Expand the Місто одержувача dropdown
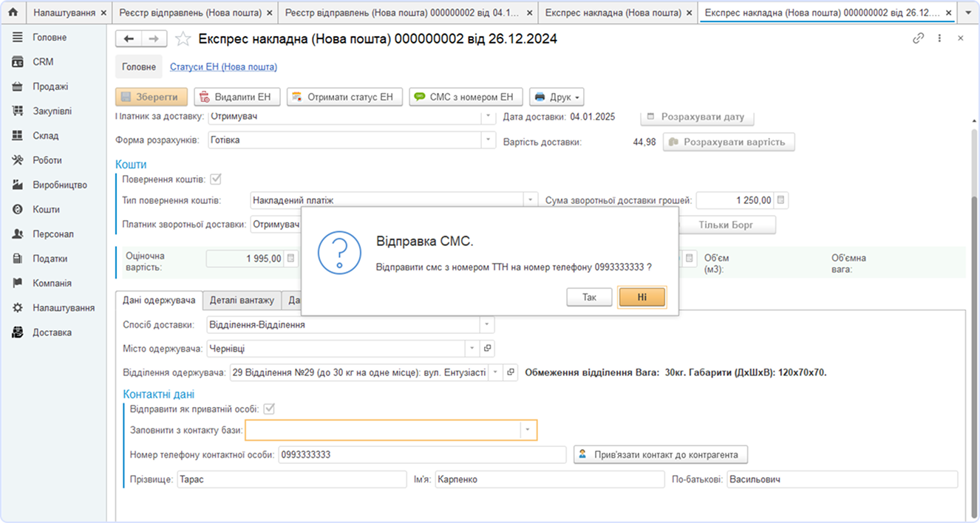The width and height of the screenshot is (980, 523). 473,348
